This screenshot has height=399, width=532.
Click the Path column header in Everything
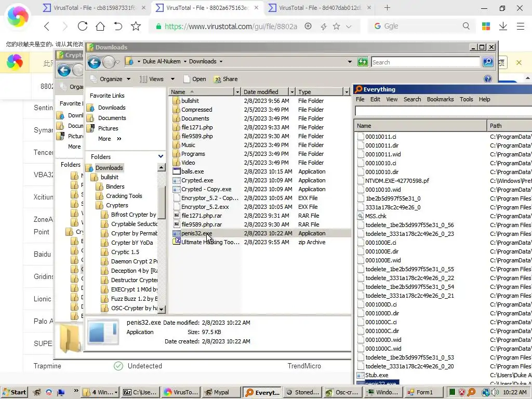[510, 126]
